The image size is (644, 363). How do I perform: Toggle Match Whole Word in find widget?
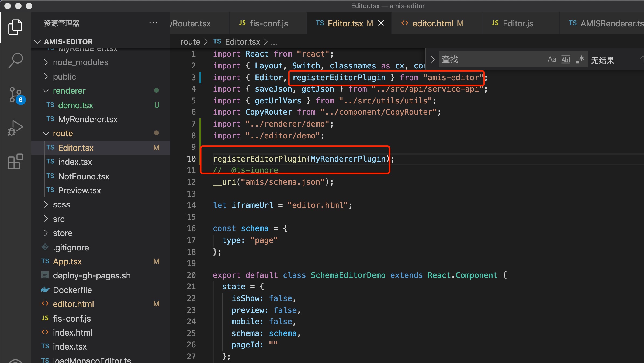(566, 59)
